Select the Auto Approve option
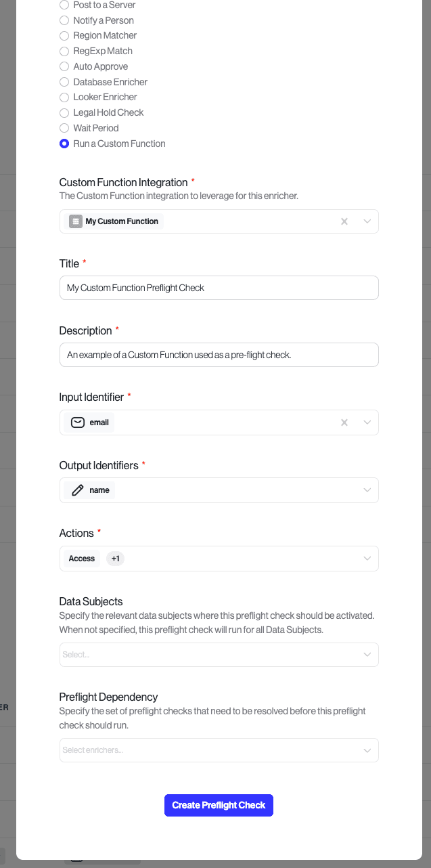Image resolution: width=431 pixels, height=868 pixels. point(64,66)
